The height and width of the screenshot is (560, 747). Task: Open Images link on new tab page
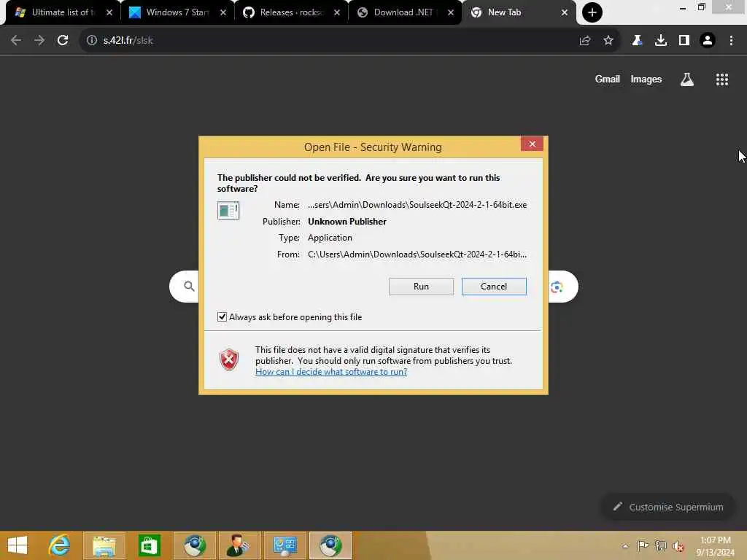click(x=646, y=79)
